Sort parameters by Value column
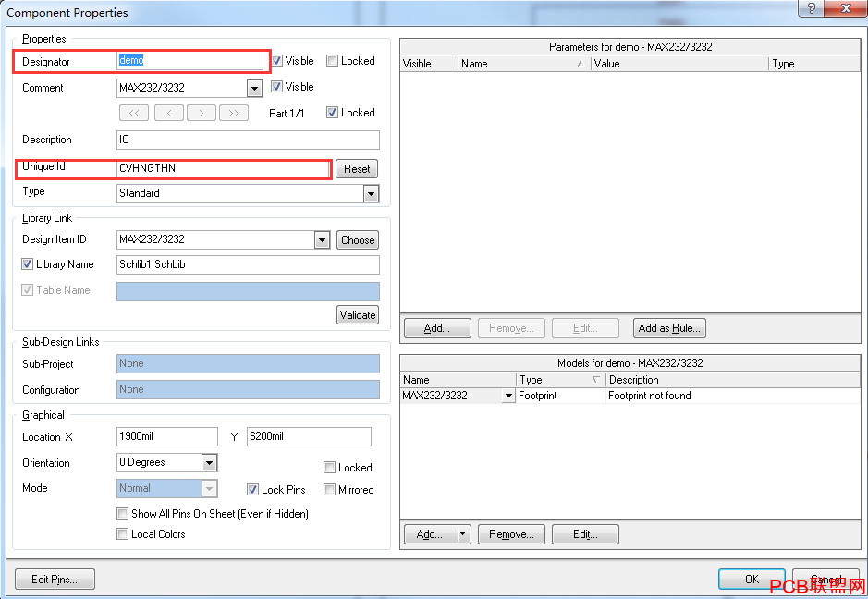This screenshot has height=599, width=868. tap(679, 64)
